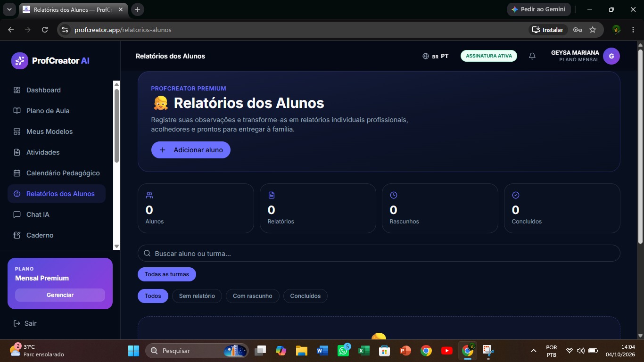Show hidden icons in the system tray
644x362 pixels.
click(534, 351)
